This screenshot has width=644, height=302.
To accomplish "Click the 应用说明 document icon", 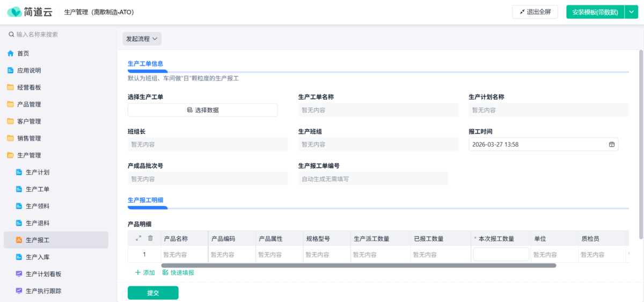I will pos(10,70).
